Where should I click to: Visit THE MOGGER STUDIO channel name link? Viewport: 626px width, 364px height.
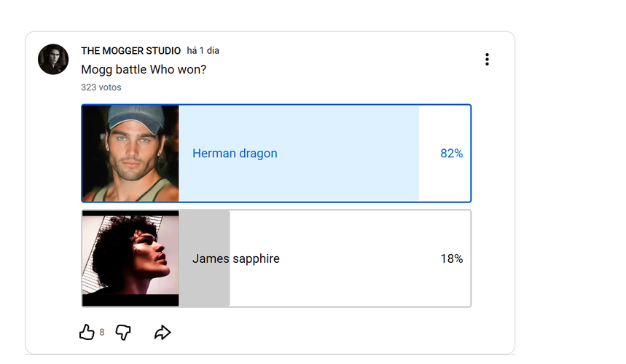click(131, 51)
